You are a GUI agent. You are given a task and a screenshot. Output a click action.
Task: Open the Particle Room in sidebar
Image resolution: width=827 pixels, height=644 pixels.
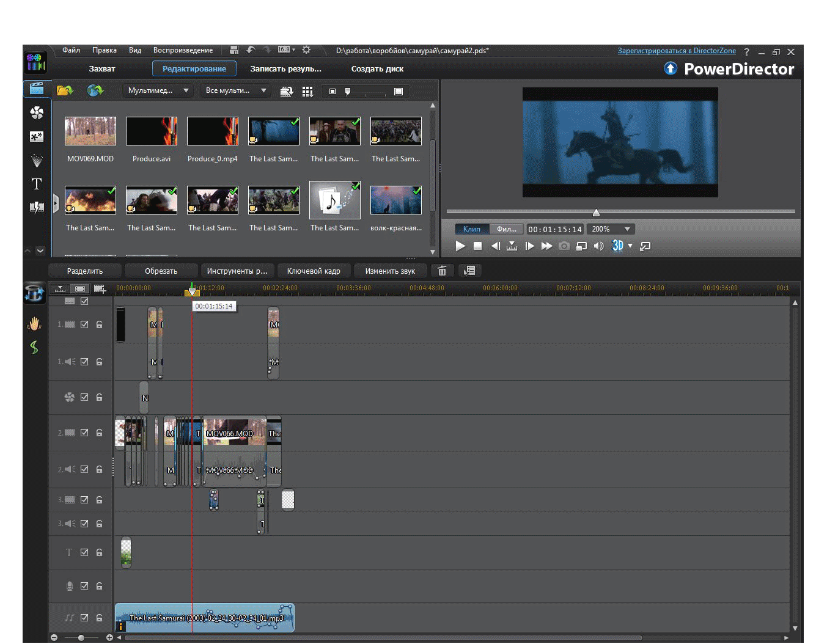[37, 161]
